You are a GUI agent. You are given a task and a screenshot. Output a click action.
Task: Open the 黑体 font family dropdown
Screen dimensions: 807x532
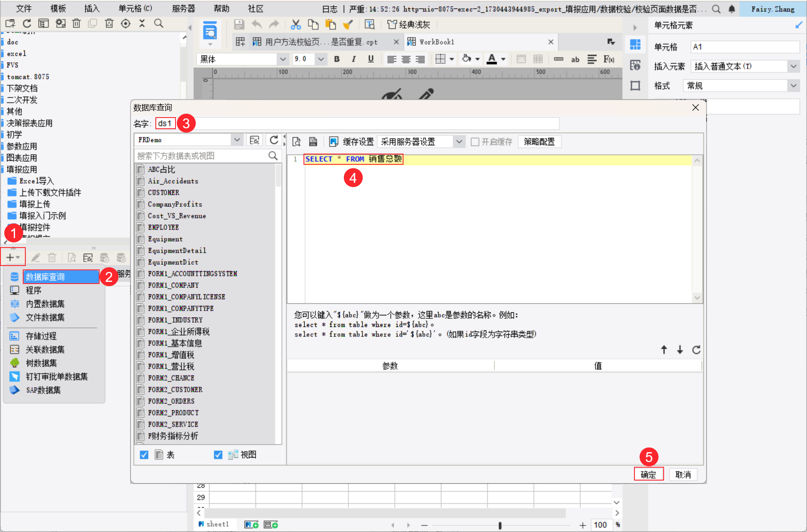click(282, 59)
